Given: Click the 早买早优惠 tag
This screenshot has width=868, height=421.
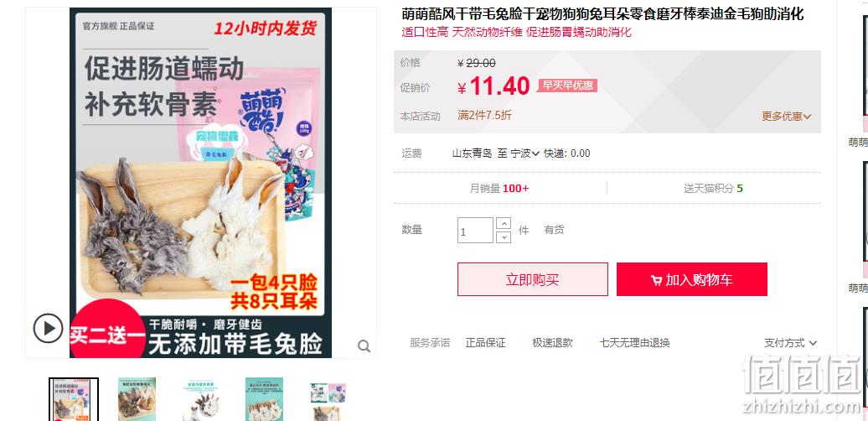Looking at the screenshot, I should [567, 86].
